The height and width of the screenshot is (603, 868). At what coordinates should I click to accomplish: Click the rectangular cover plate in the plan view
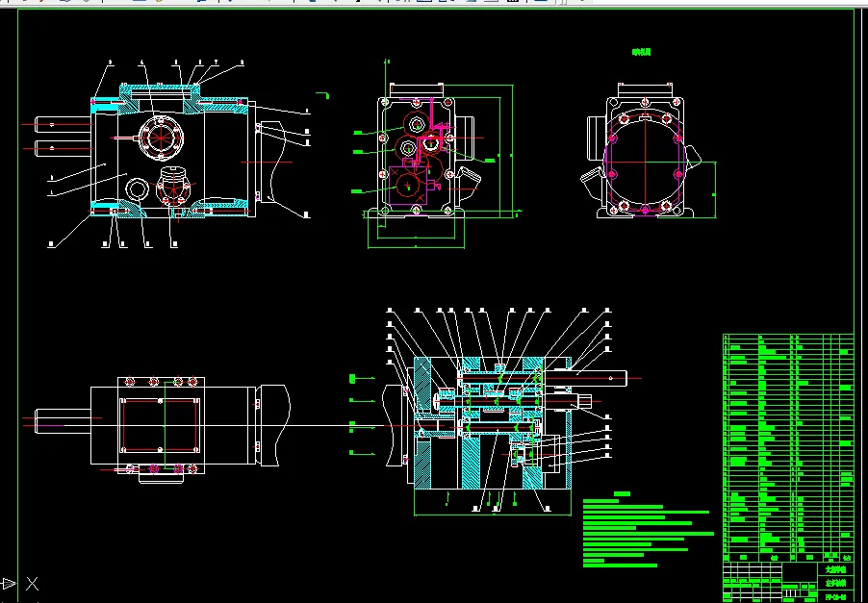point(161,425)
